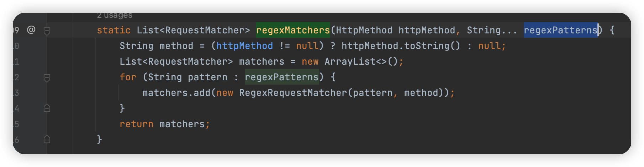Click the @ annotation gutter icon
The width and height of the screenshot is (644, 167).
(x=31, y=29)
